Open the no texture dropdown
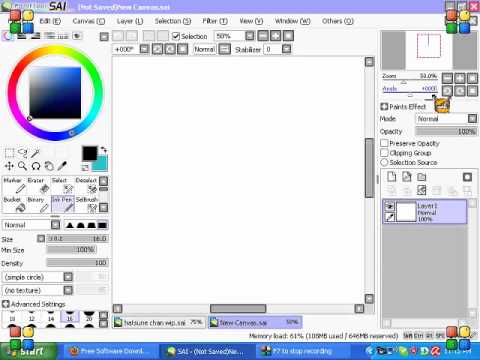 (x=68, y=290)
